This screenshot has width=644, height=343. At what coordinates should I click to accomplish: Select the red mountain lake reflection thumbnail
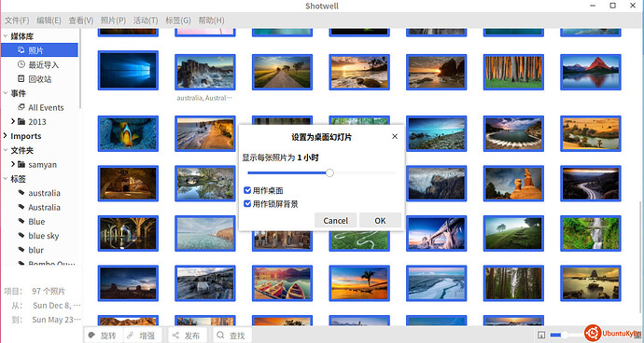tap(591, 72)
